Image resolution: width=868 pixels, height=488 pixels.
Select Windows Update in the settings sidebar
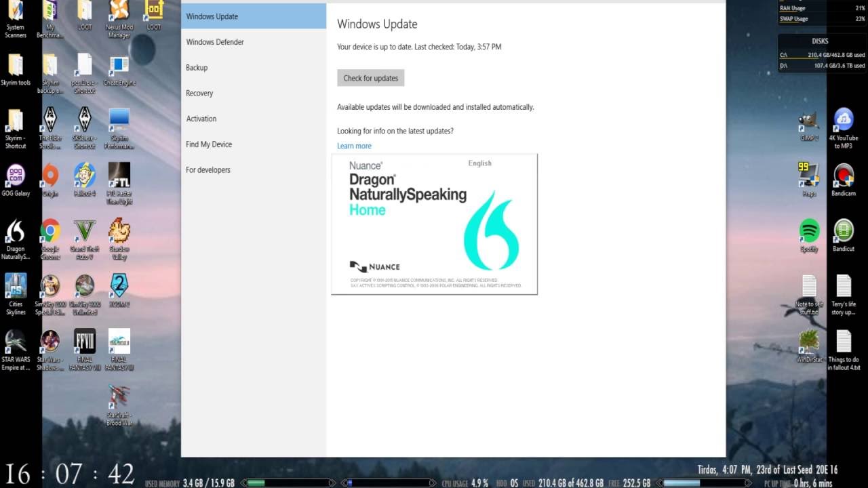[x=254, y=16]
